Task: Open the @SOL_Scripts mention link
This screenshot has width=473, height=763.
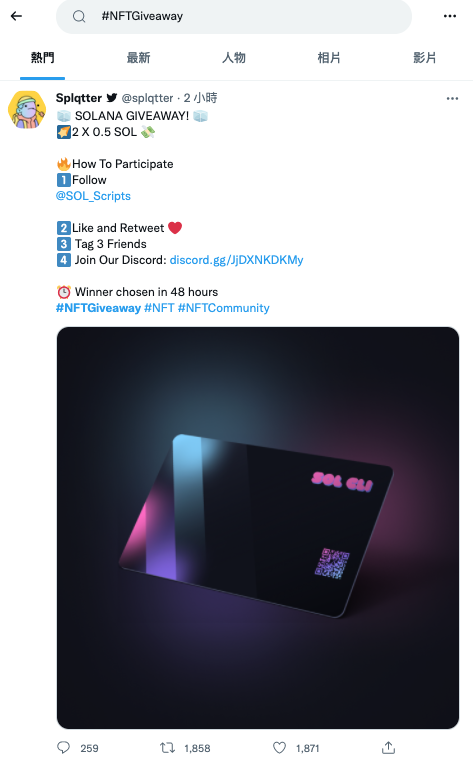Action: click(93, 196)
